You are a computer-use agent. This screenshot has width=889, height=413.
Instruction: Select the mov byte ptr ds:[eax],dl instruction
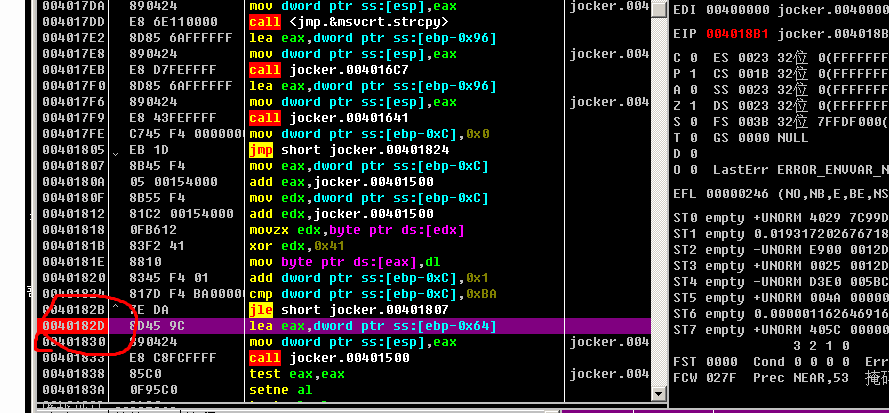pos(345,262)
